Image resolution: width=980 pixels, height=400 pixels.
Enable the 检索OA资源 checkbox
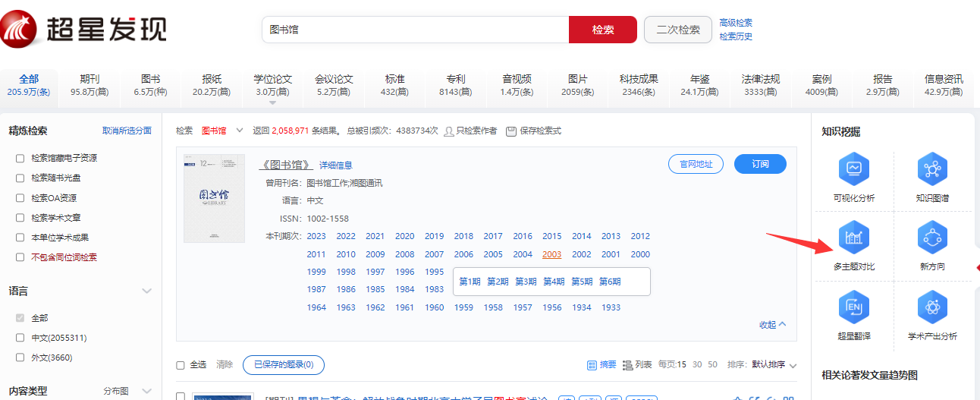pyautogui.click(x=20, y=198)
